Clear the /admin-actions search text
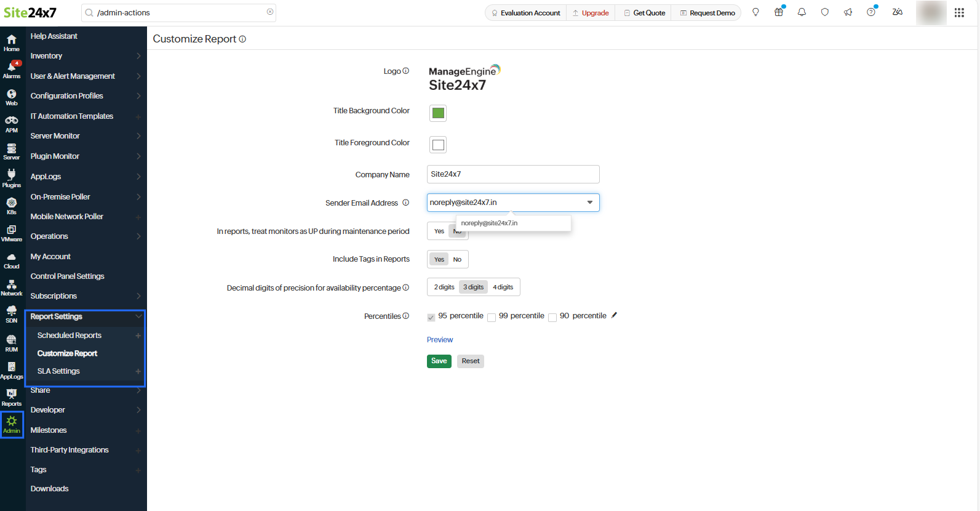This screenshot has width=980, height=511. tap(270, 12)
